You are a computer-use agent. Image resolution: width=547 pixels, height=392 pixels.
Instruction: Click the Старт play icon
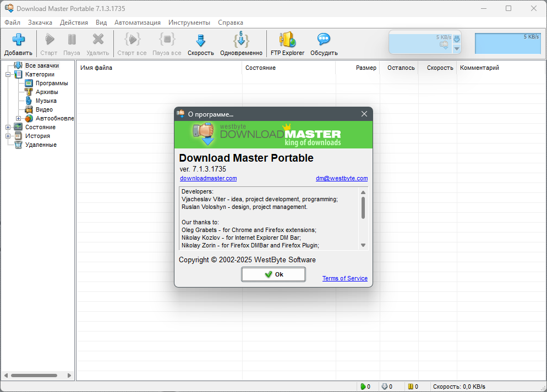coord(50,40)
